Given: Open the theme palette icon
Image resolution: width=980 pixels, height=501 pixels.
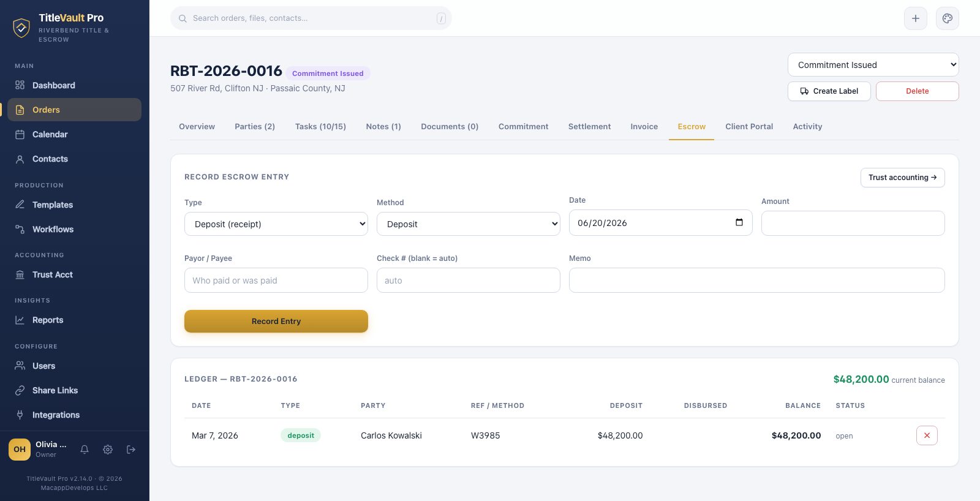Looking at the screenshot, I should tap(948, 18).
